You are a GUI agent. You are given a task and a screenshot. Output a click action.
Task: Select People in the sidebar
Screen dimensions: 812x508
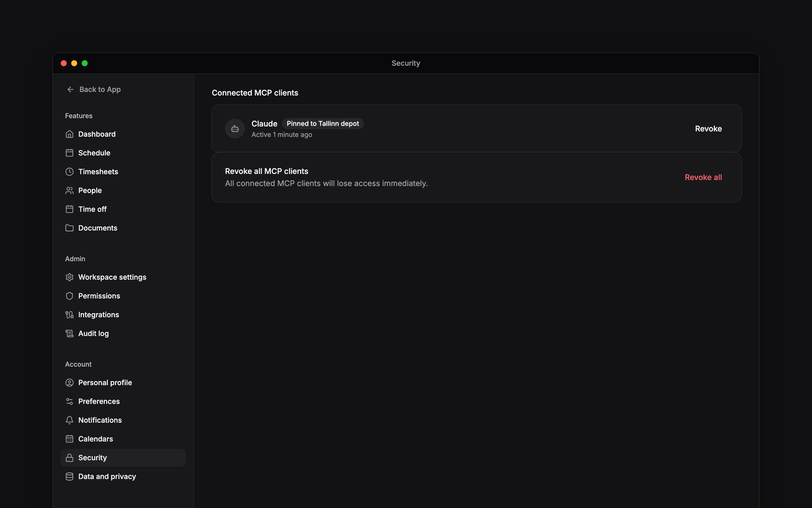pyautogui.click(x=123, y=190)
